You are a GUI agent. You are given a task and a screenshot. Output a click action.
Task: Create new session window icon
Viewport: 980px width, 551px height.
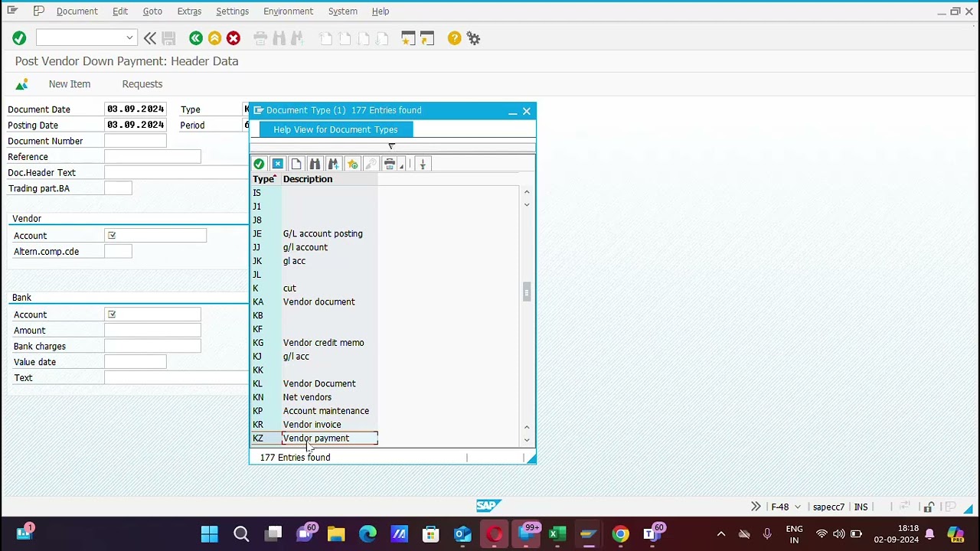[408, 37]
